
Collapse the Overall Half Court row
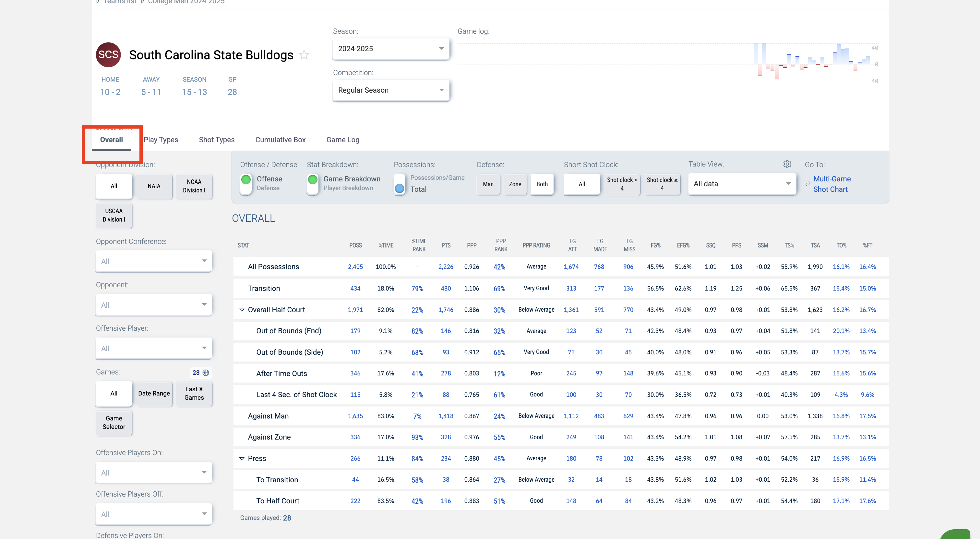pyautogui.click(x=242, y=310)
